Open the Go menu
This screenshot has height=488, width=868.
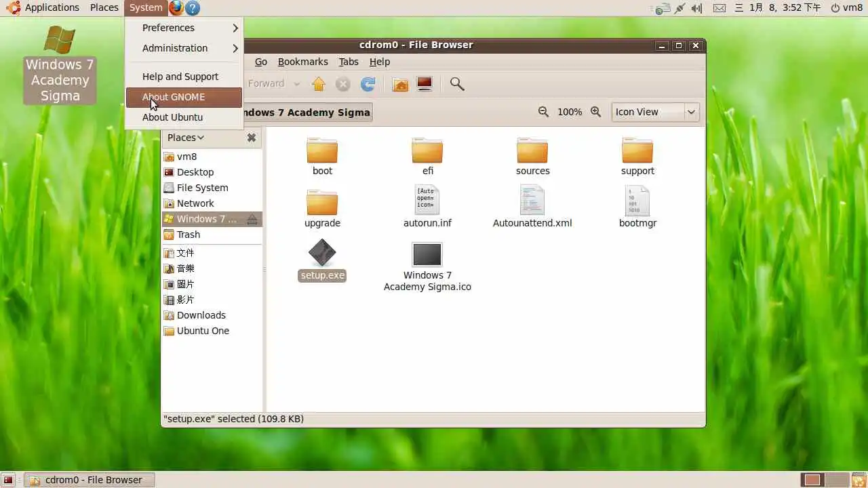point(261,62)
